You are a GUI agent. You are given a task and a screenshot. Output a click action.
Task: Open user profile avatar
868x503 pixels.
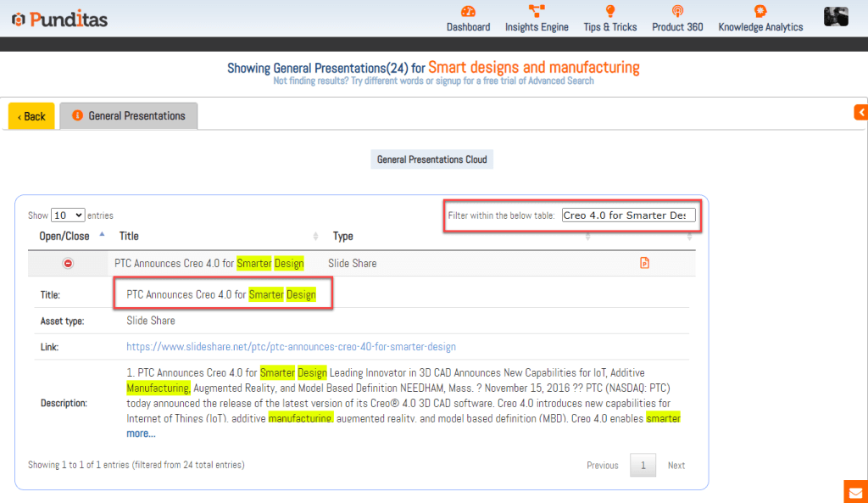(x=836, y=16)
